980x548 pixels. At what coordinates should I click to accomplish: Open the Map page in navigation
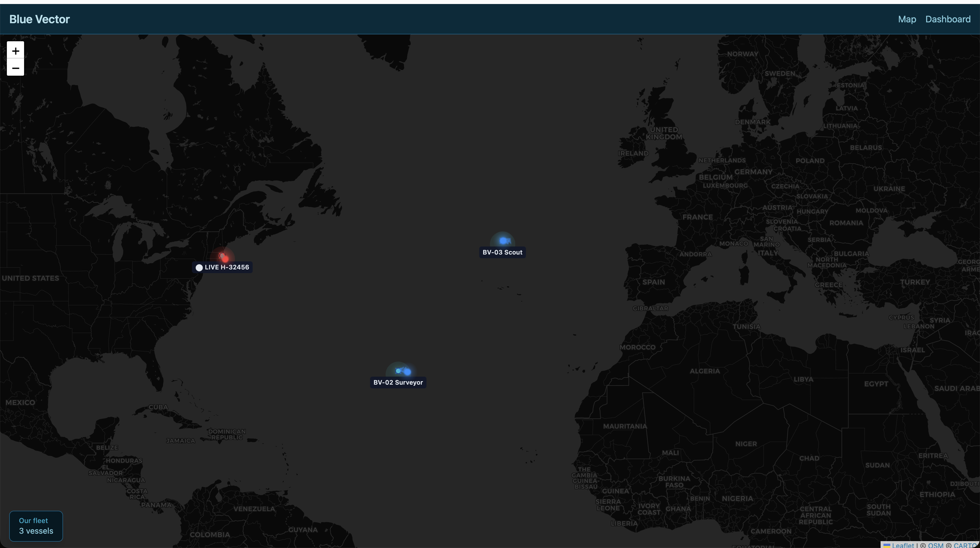click(x=907, y=19)
